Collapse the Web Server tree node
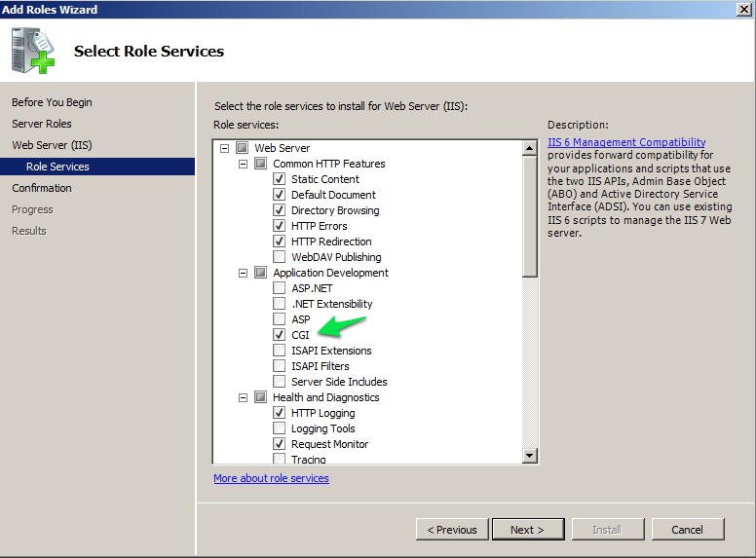The width and height of the screenshot is (756, 558). coord(224,148)
